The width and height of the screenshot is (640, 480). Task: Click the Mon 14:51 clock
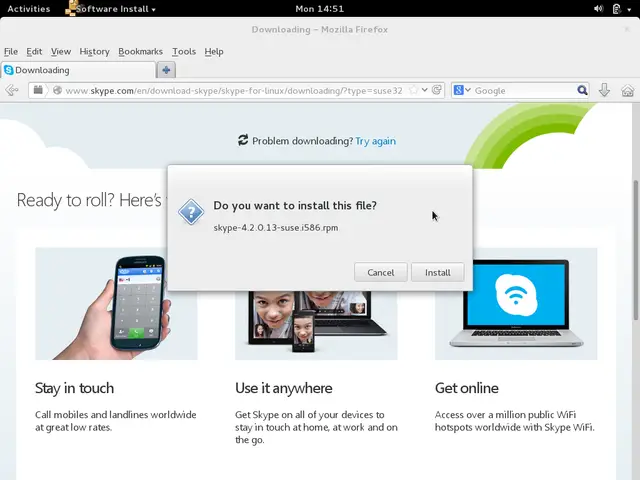(320, 9)
